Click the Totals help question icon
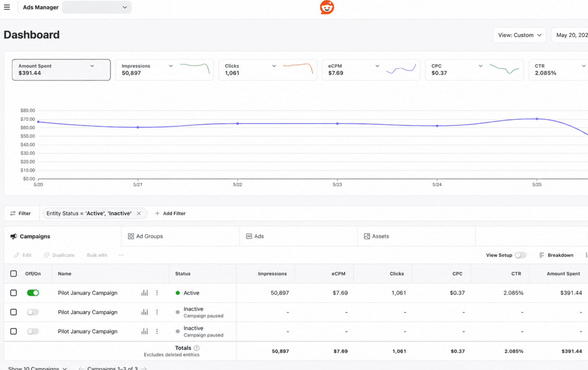 [x=196, y=348]
